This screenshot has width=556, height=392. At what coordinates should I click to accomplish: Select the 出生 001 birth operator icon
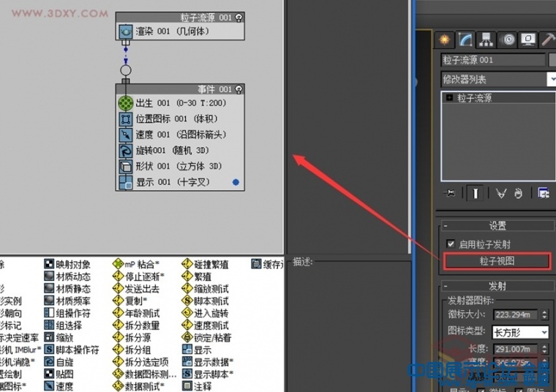(125, 103)
